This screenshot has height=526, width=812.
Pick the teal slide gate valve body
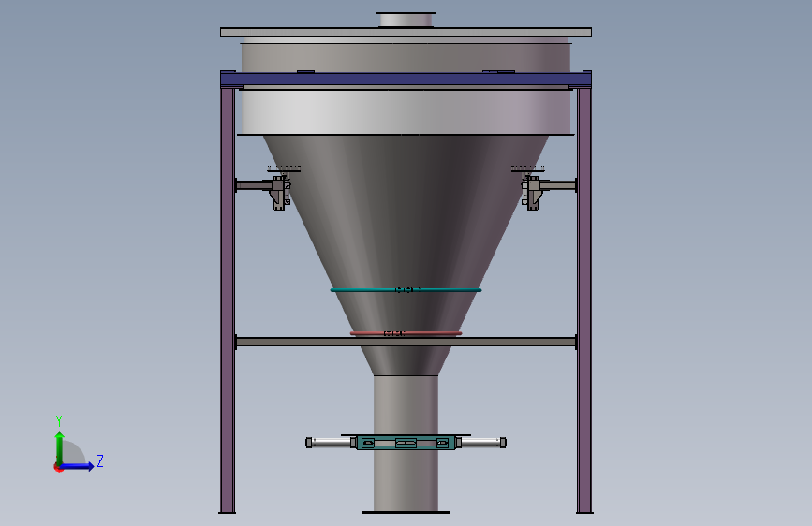coord(406,443)
